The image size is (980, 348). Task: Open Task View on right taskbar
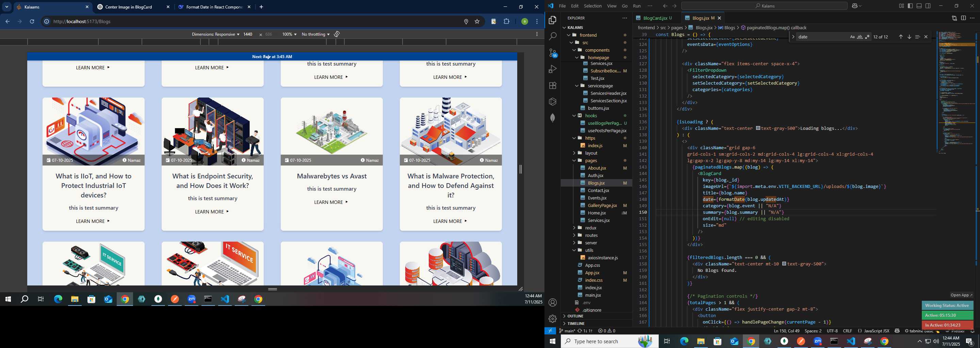click(667, 341)
